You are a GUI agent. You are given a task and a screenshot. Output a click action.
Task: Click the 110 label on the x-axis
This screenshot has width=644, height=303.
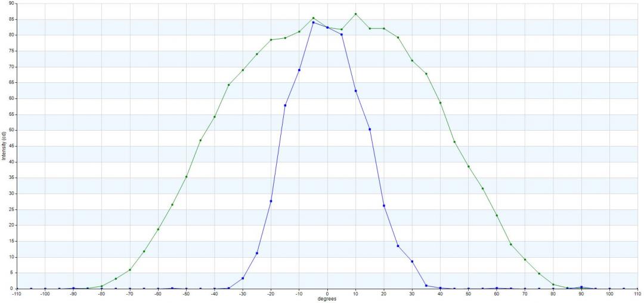click(x=637, y=294)
